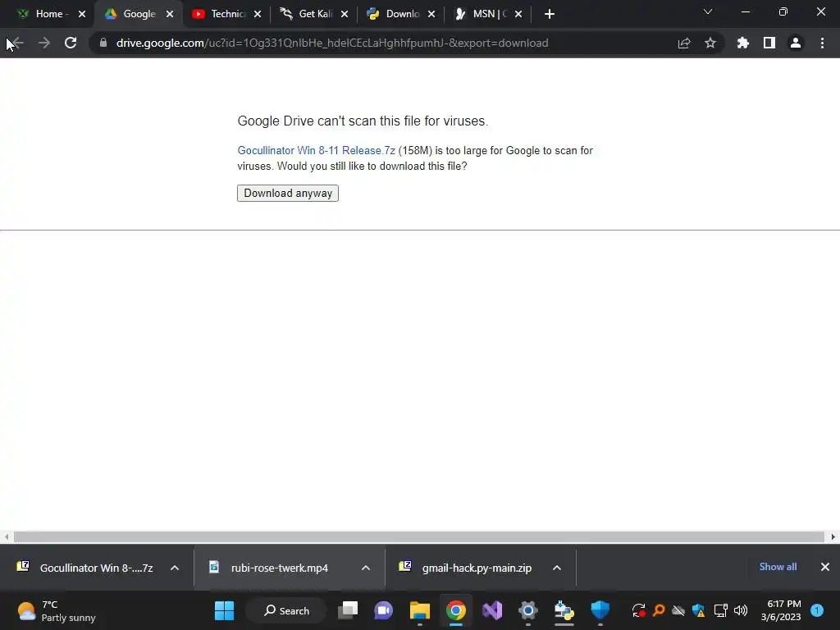Open the weather widget showing 7°C
The height and width of the screenshot is (630, 840).
point(57,610)
